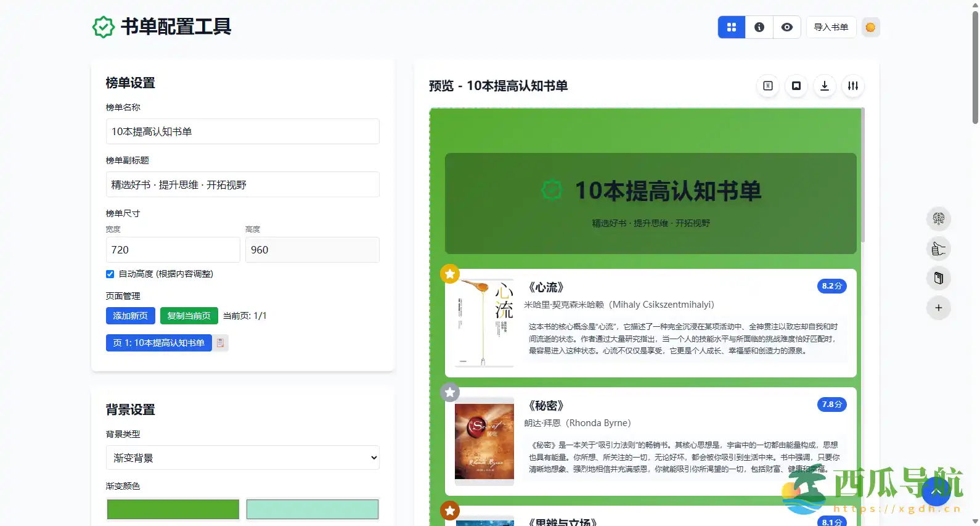Viewport: 980px width, 526px height.
Task: Click the 添加新页 button
Action: coord(131,316)
